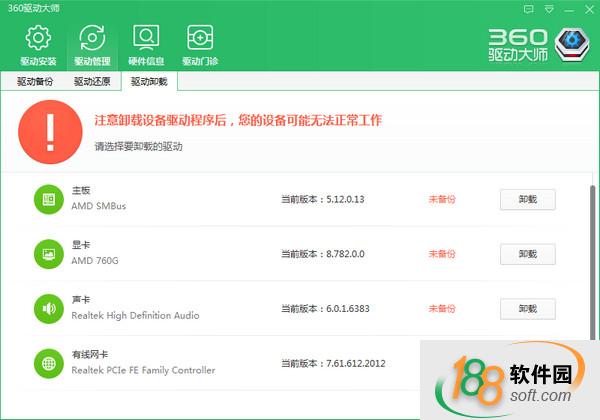
Task: Click the 显卡 graphics card device icon
Action: [48, 253]
